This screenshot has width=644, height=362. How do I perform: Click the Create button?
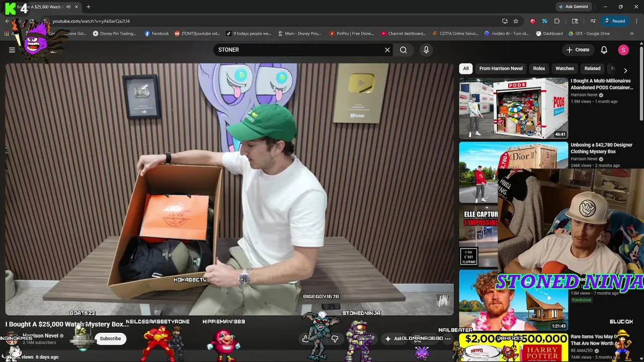click(x=578, y=50)
